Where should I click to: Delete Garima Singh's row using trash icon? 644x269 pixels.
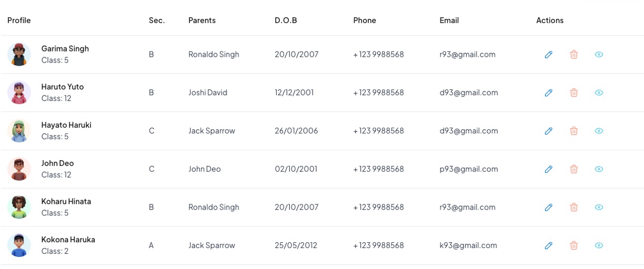(x=573, y=55)
